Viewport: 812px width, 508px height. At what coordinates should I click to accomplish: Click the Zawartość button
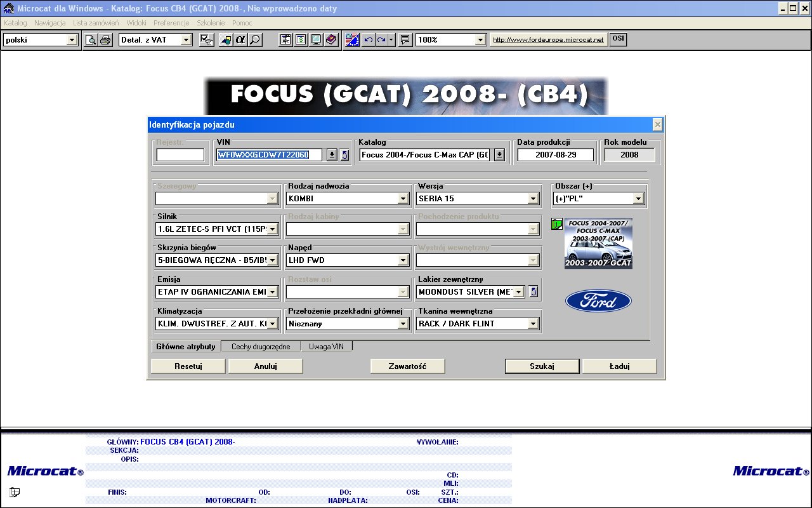tap(408, 366)
